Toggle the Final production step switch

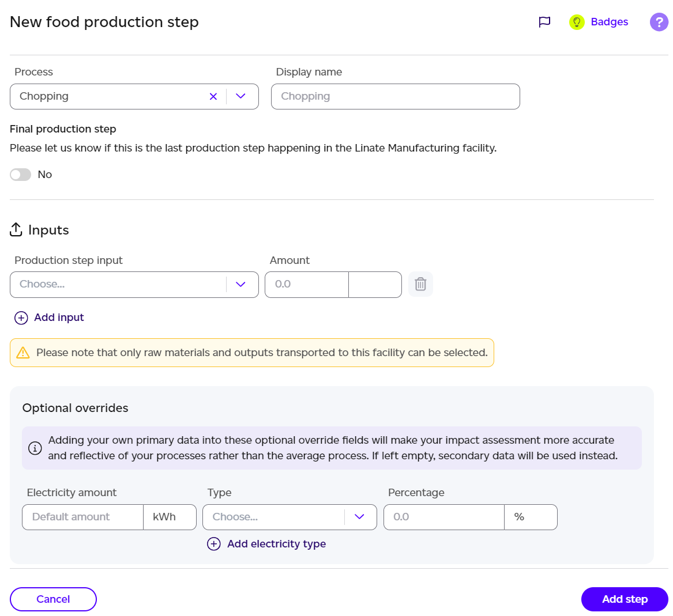(21, 175)
